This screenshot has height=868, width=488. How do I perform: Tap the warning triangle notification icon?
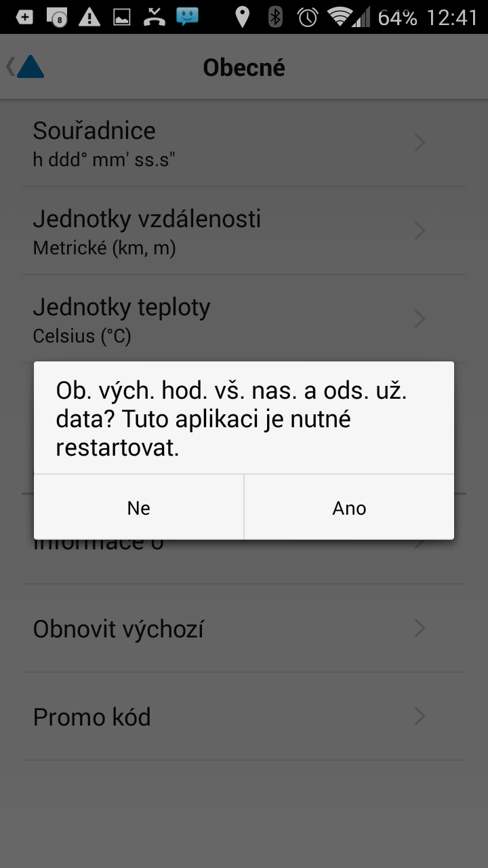point(89,17)
